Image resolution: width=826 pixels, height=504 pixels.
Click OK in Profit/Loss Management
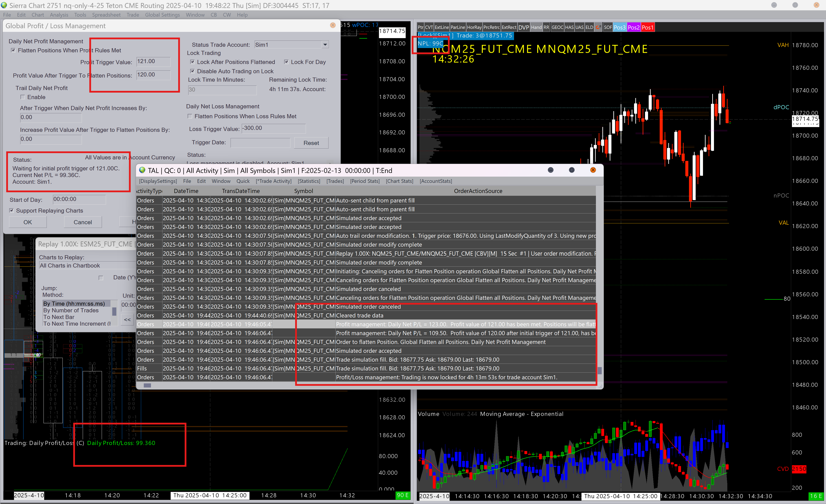[28, 222]
